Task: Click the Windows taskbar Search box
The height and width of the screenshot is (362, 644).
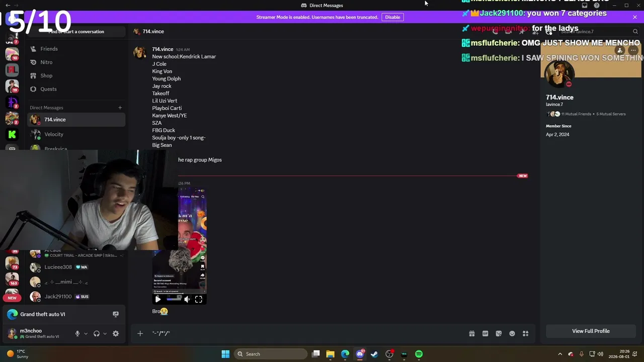Action: [x=272, y=354]
